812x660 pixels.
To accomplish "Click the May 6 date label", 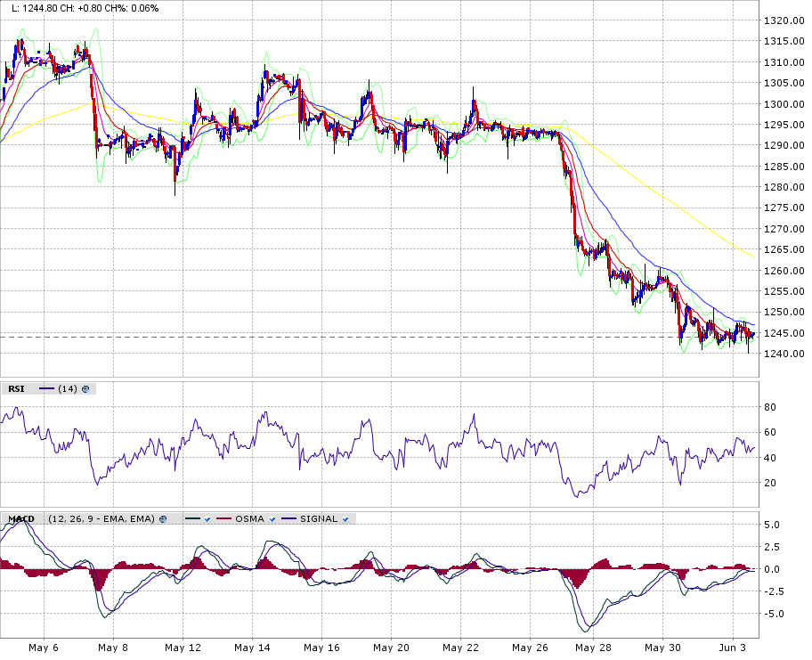I will pos(44,648).
